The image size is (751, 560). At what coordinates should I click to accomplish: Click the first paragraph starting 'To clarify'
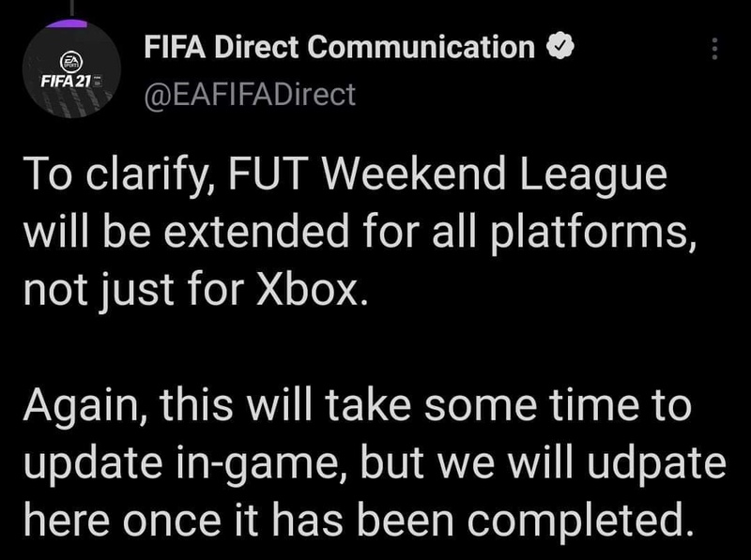point(360,232)
